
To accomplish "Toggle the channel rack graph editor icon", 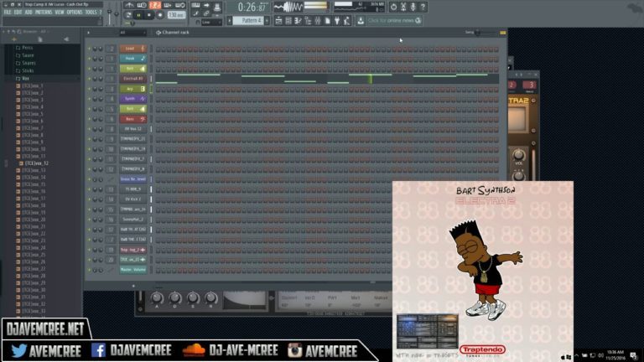I will click(503, 33).
